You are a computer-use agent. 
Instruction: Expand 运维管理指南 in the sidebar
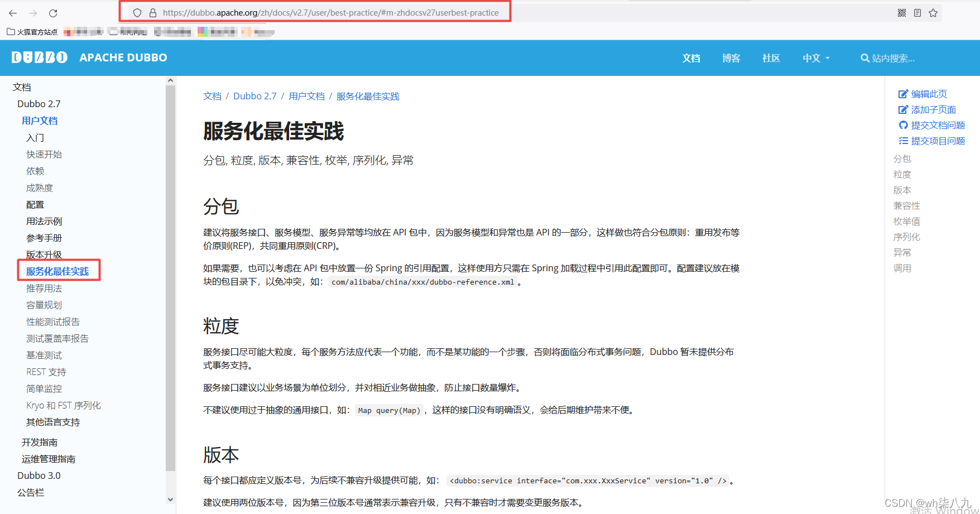tap(49, 459)
